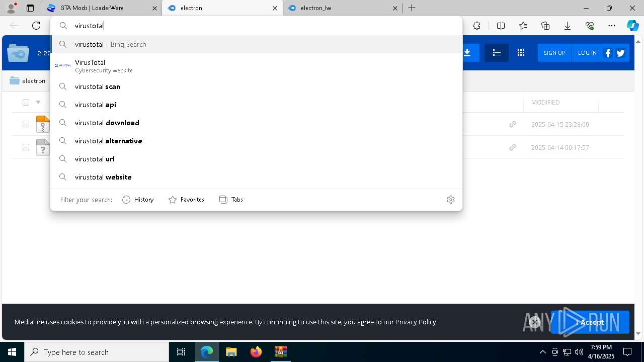Close the GTA Mods LoaderWare tab
644x362 pixels.
[154, 8]
